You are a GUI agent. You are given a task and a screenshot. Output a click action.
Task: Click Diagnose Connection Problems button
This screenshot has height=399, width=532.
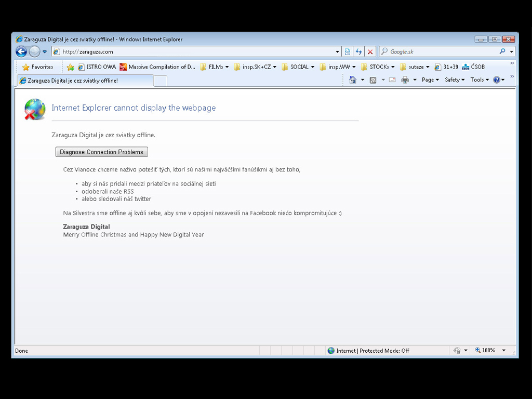[102, 152]
